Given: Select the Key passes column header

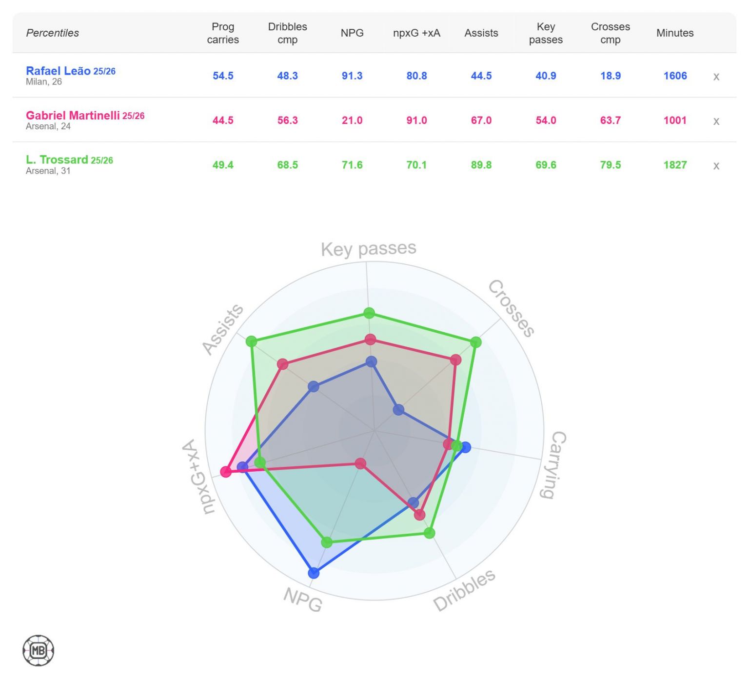Looking at the screenshot, I should point(546,33).
